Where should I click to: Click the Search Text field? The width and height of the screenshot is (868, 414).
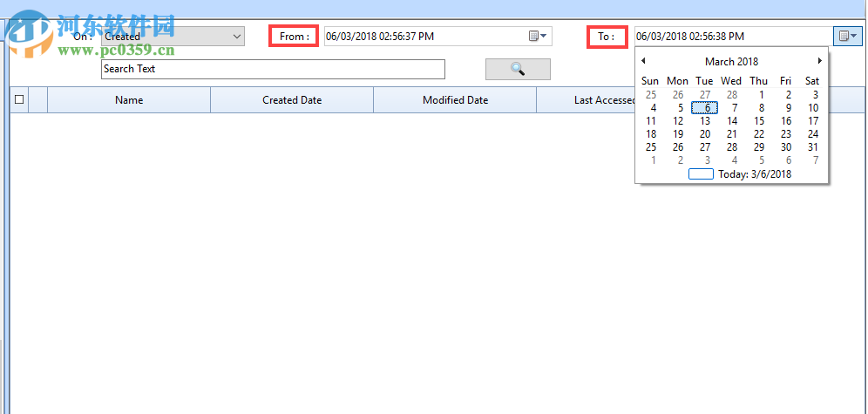click(x=273, y=69)
